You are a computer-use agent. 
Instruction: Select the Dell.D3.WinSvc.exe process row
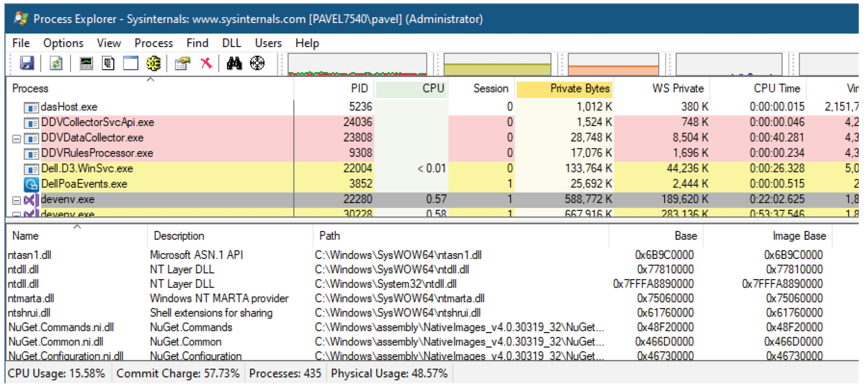tap(433, 168)
